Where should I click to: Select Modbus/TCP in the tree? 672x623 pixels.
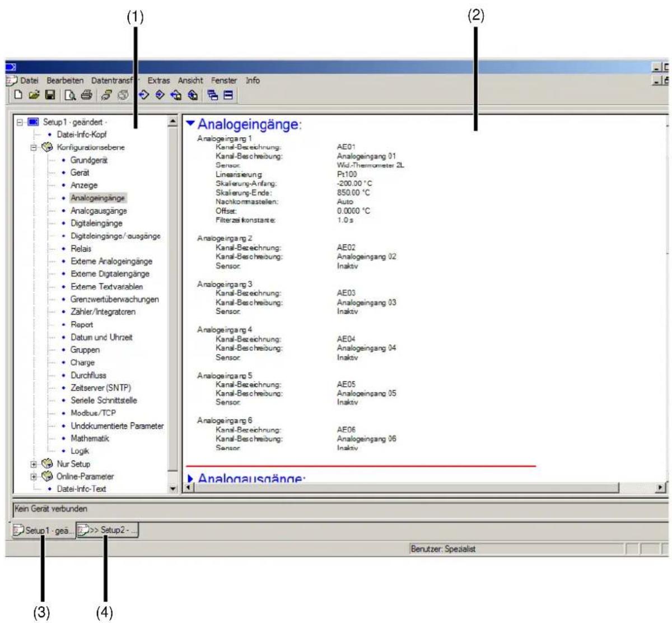93,413
